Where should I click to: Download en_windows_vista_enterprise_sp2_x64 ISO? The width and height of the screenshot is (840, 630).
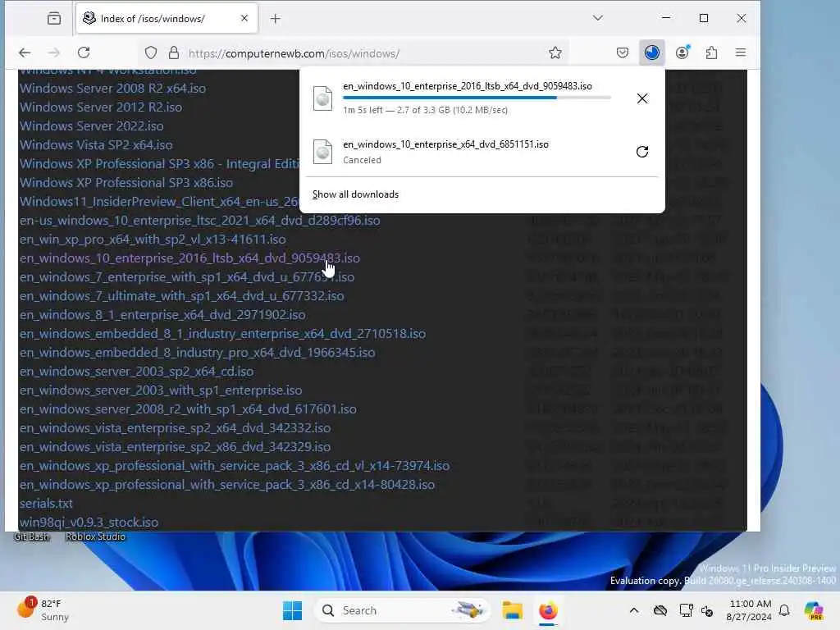coord(175,428)
